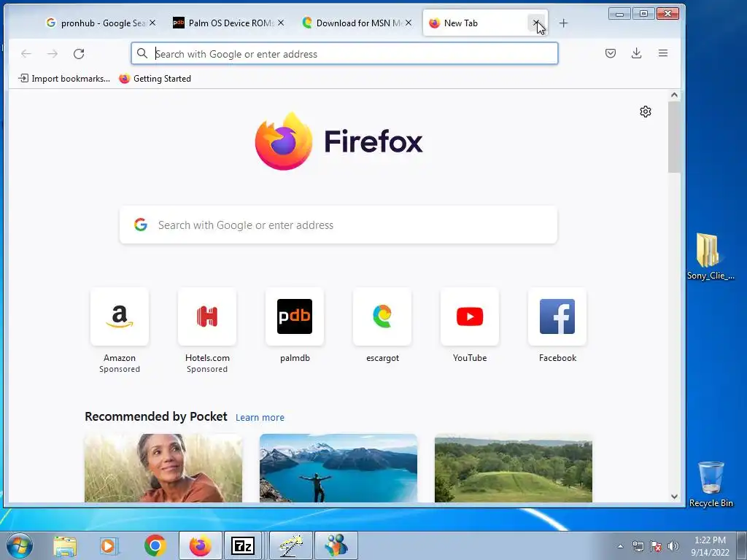Open Pocket story with woman photo
The height and width of the screenshot is (560, 747).
pyautogui.click(x=163, y=468)
